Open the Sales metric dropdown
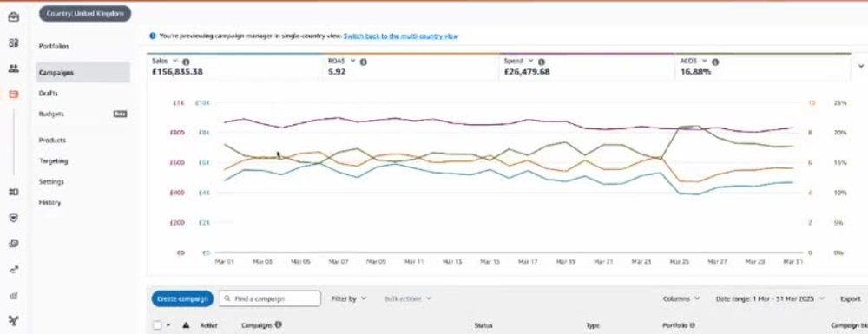 (x=175, y=61)
